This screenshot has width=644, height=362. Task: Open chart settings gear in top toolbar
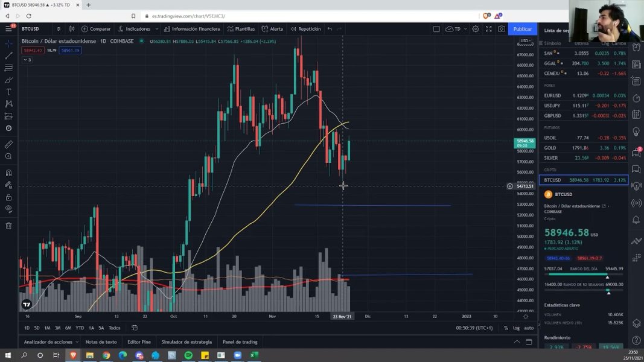pyautogui.click(x=475, y=29)
